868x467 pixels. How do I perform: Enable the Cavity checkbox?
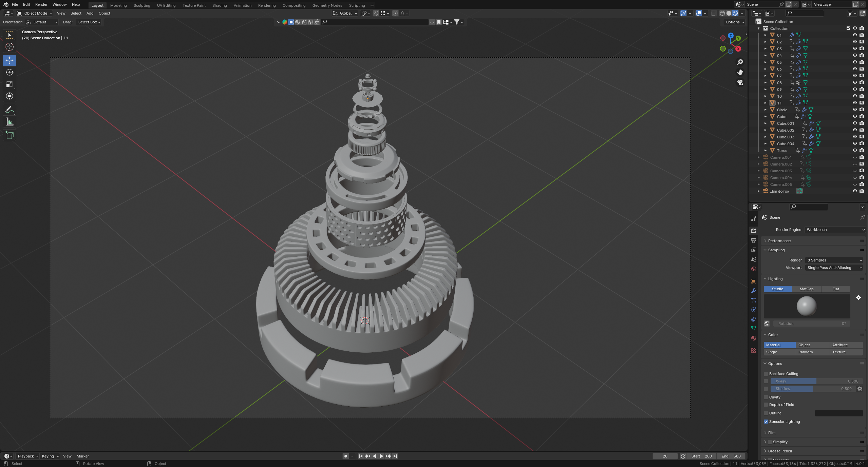point(766,397)
